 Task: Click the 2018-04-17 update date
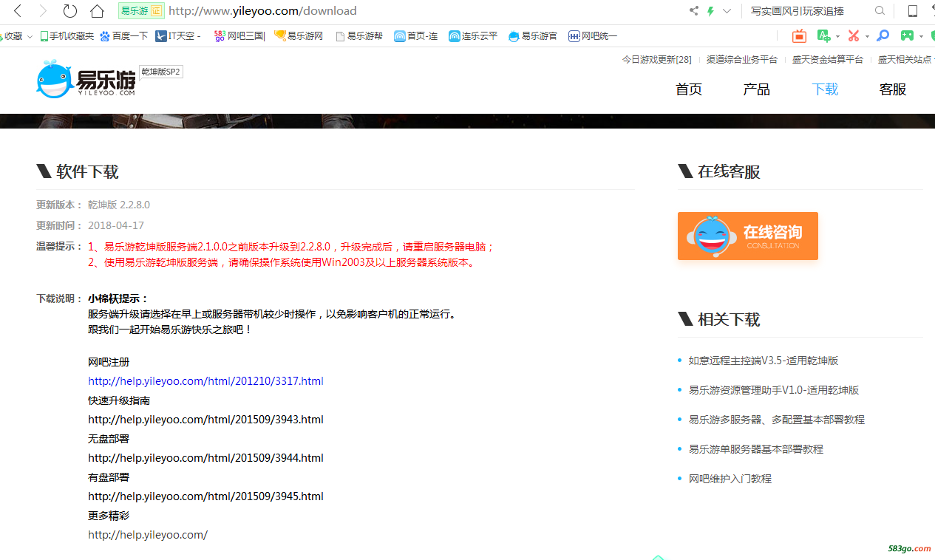point(116,225)
